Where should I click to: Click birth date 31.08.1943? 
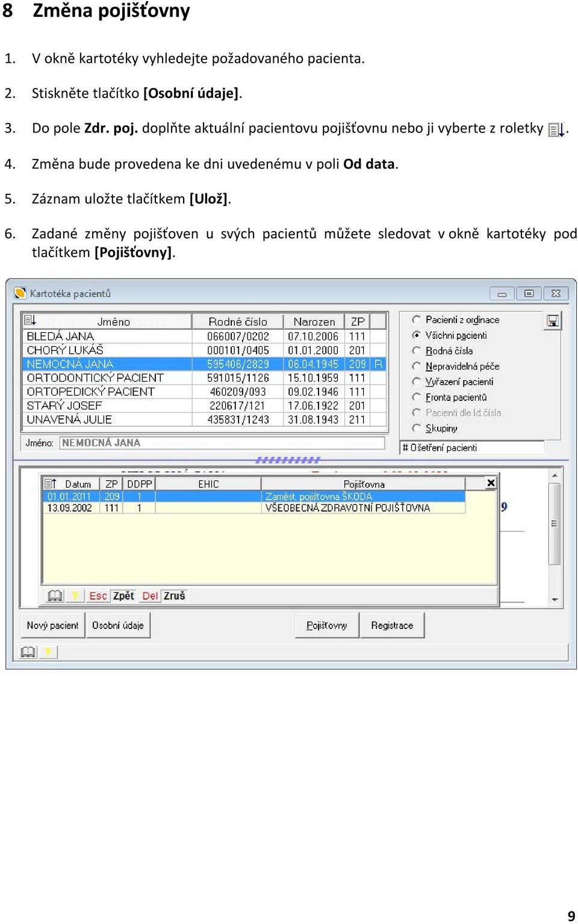tap(313, 419)
